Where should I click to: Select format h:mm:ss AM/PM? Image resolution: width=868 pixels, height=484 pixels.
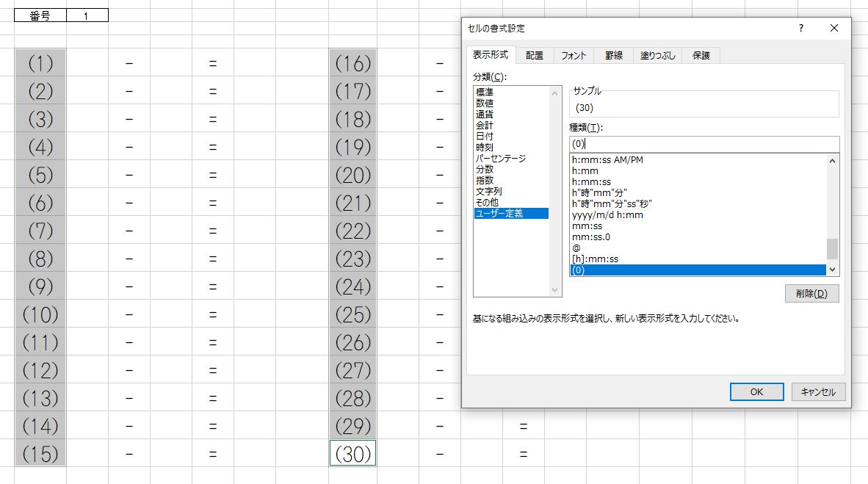pyautogui.click(x=698, y=160)
